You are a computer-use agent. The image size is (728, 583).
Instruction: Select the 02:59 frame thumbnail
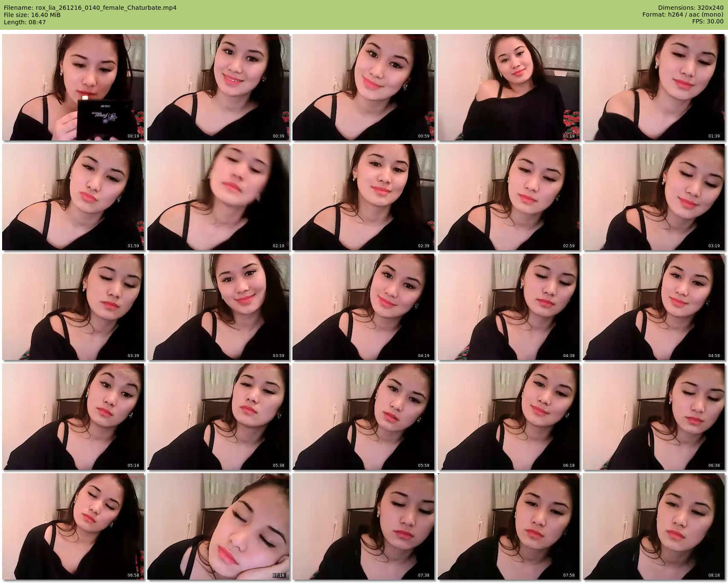point(508,197)
